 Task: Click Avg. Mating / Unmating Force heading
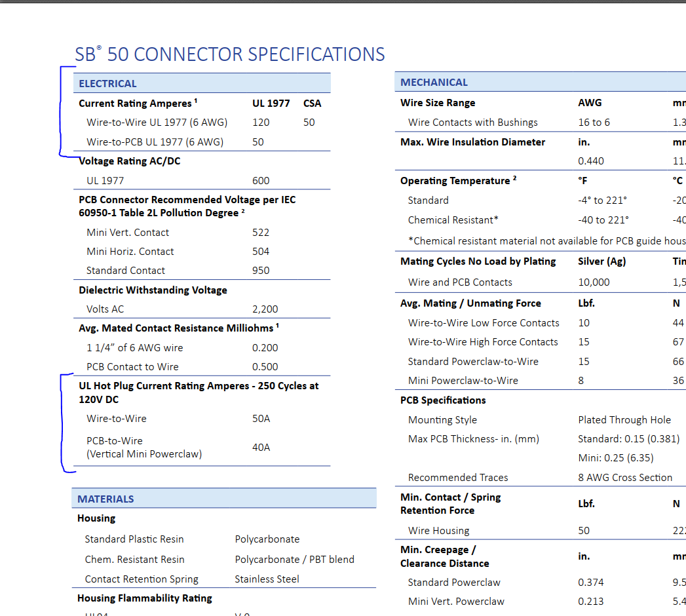click(470, 303)
